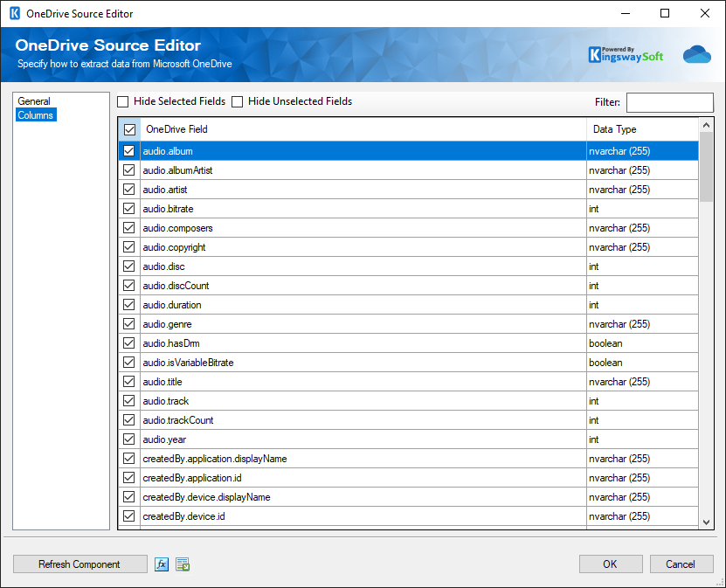Uncheck the audio.track checkbox
The image size is (726, 588).
(x=129, y=401)
